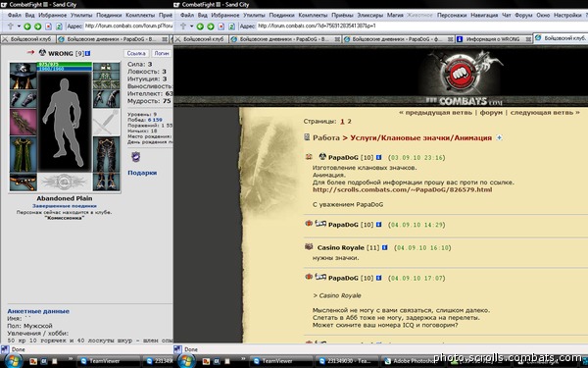Open the Подарки link in profile

pos(142,173)
